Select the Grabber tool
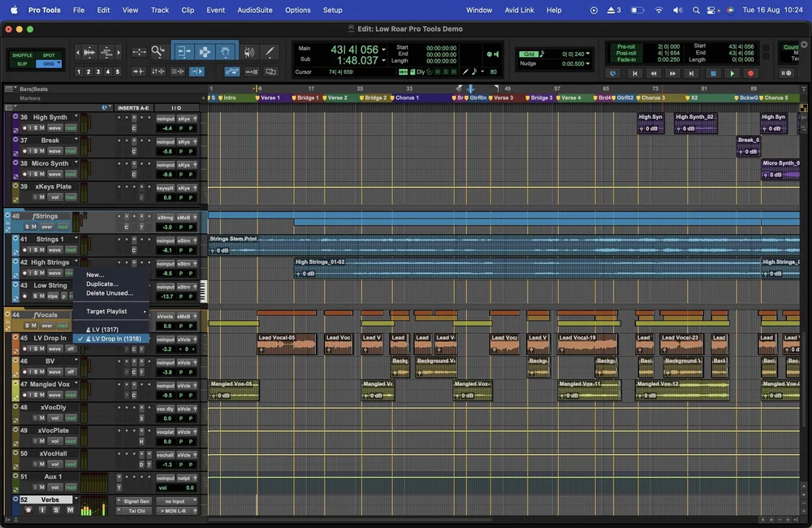 point(226,50)
